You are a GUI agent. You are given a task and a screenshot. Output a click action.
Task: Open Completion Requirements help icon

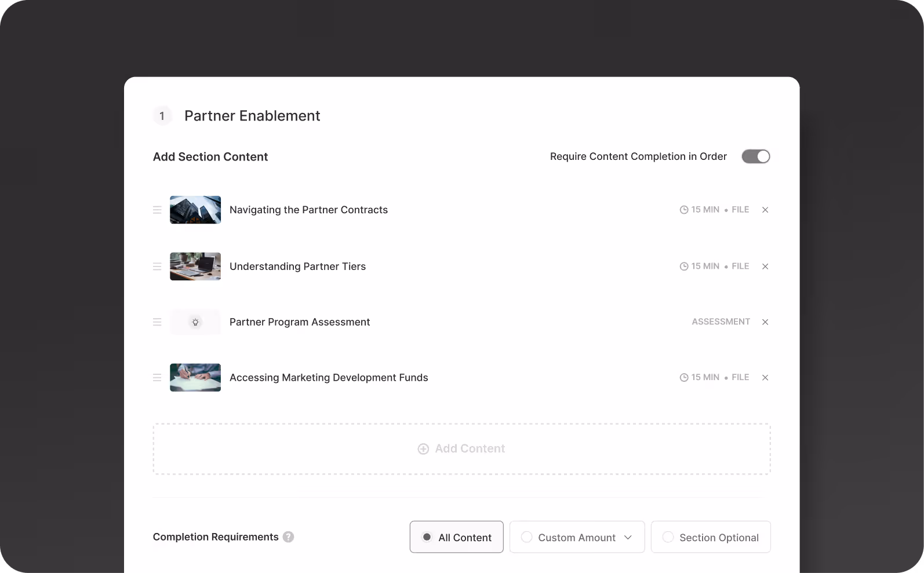tap(288, 537)
